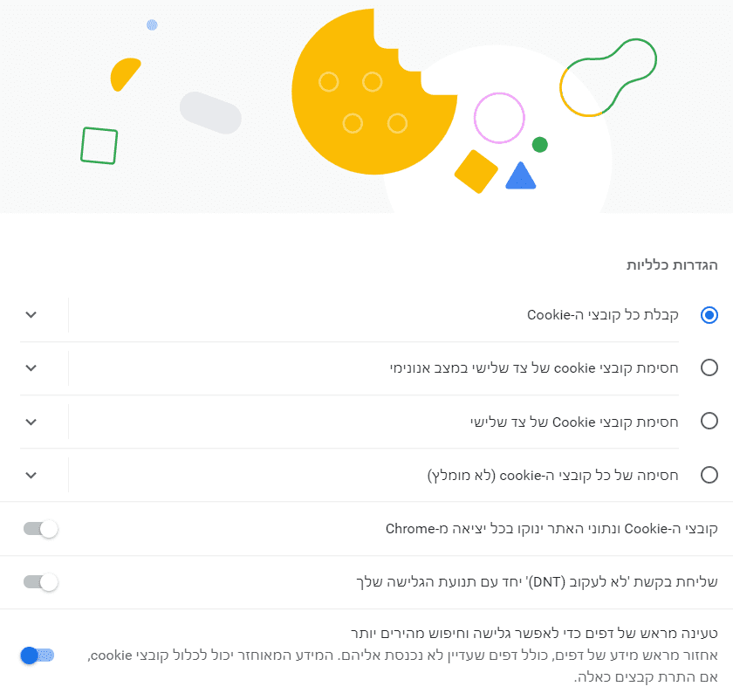This screenshot has height=700, width=733.
Task: Click the bitten cookie illustration
Action: [366, 96]
